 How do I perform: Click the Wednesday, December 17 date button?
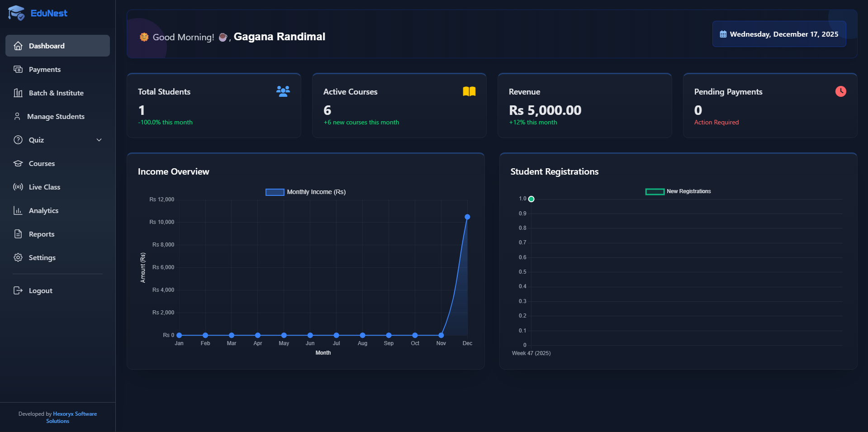click(779, 33)
